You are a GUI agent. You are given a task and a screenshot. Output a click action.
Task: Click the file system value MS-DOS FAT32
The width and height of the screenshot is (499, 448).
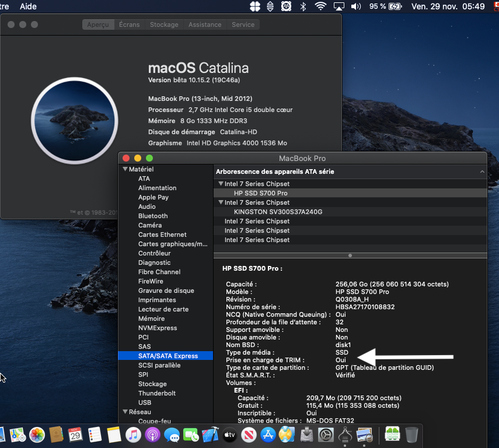click(330, 421)
